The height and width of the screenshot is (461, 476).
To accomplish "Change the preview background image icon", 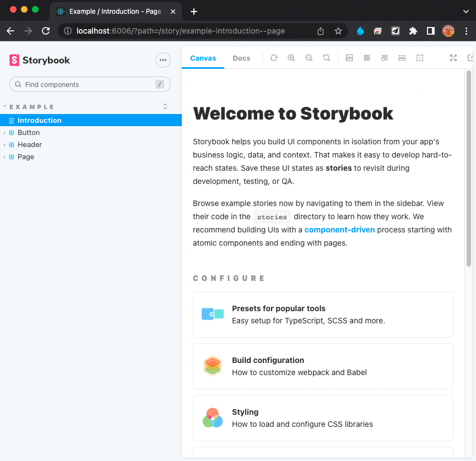I will tap(349, 58).
